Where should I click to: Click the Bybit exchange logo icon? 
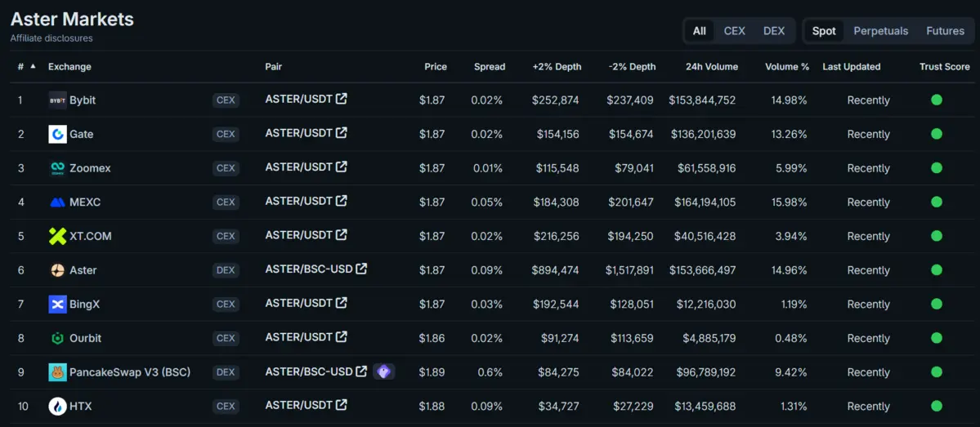(x=57, y=100)
